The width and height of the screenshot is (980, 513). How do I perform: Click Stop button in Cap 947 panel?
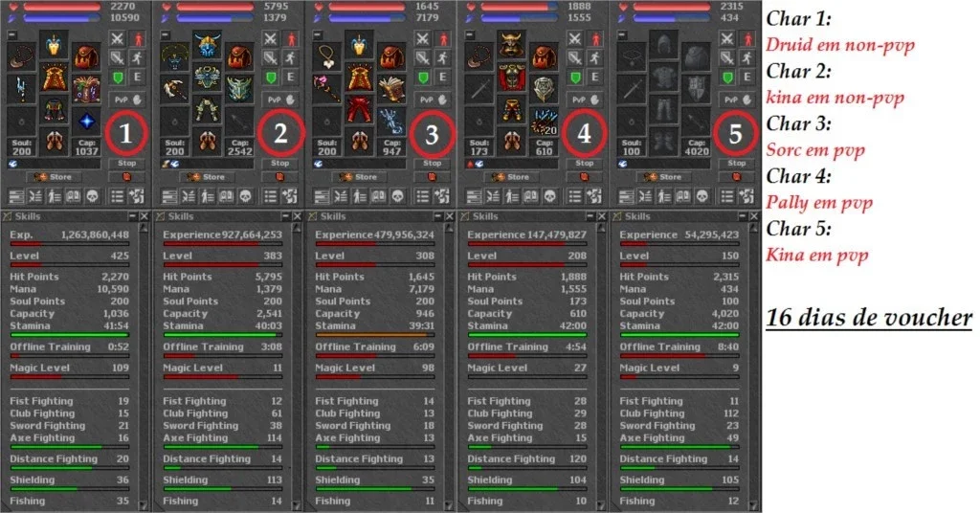click(432, 163)
